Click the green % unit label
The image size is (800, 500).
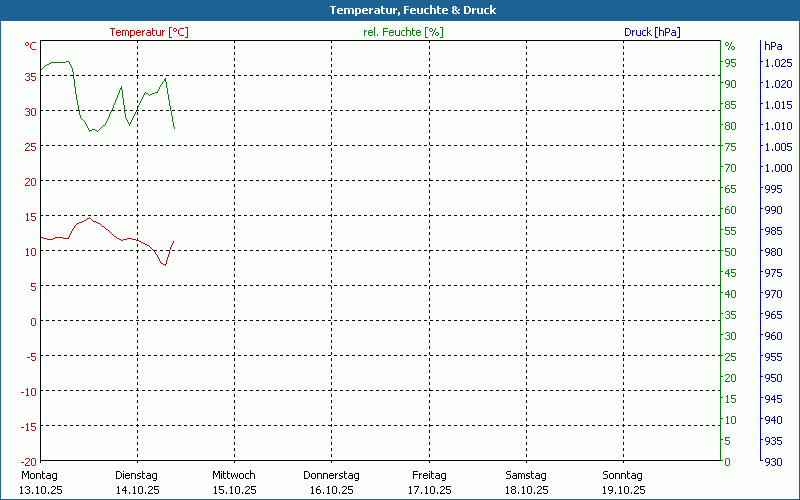pos(729,46)
